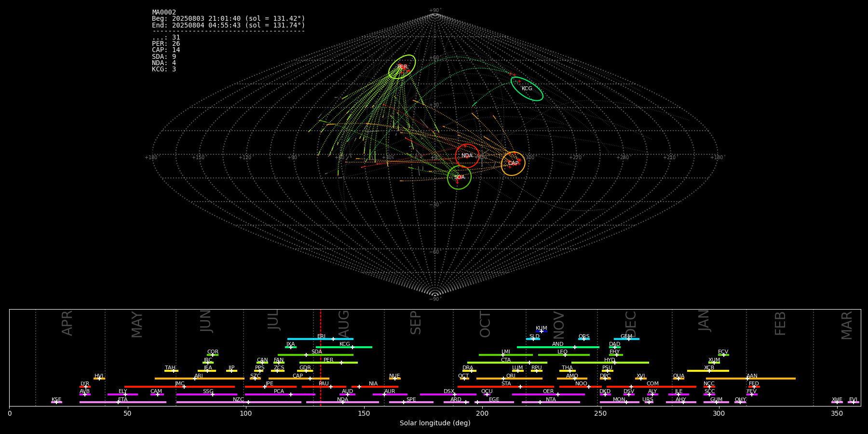This screenshot has width=868, height=434.
Task: Select the cyan GEM shower bar
Action: point(626,339)
